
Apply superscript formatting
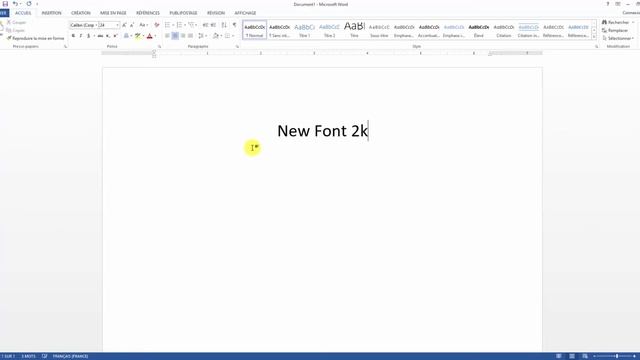pyautogui.click(x=116, y=36)
